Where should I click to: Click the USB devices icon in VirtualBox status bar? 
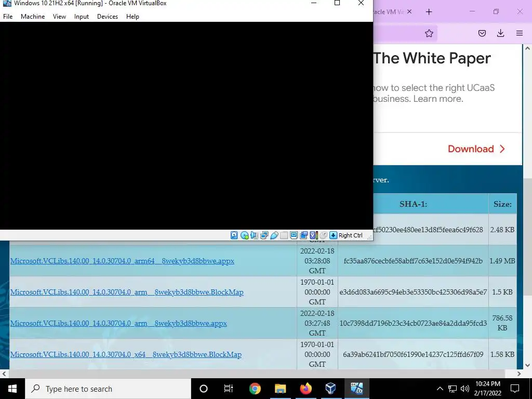coord(274,235)
